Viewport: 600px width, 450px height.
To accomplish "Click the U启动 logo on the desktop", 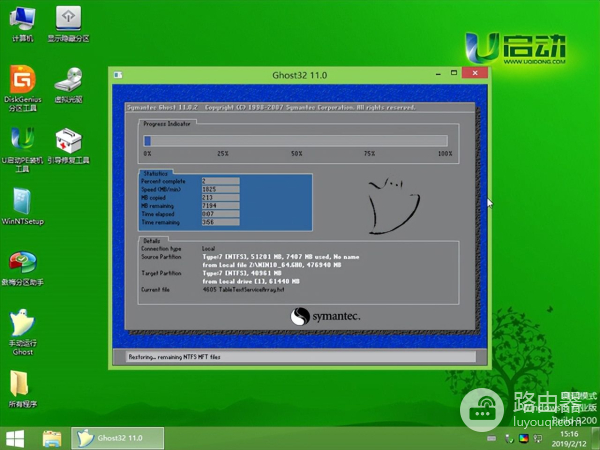I will tap(515, 48).
